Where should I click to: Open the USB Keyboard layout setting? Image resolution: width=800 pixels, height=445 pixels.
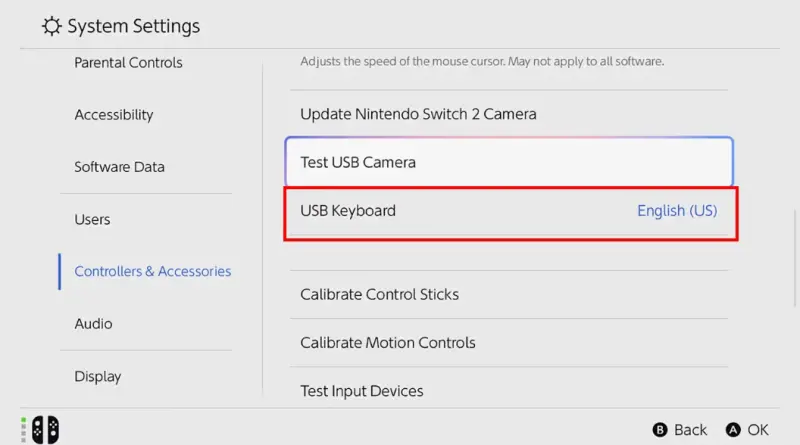pos(509,211)
